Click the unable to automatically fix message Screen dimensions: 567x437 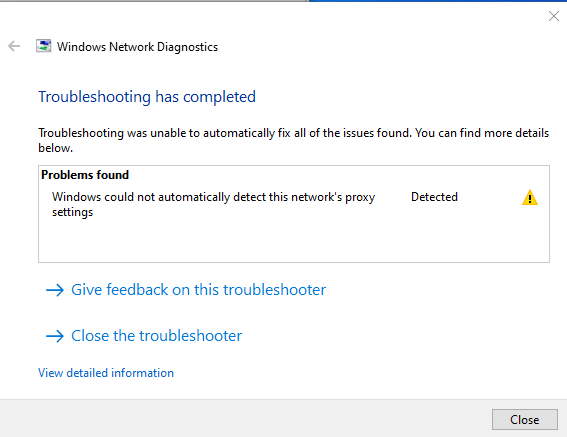[x=294, y=140]
